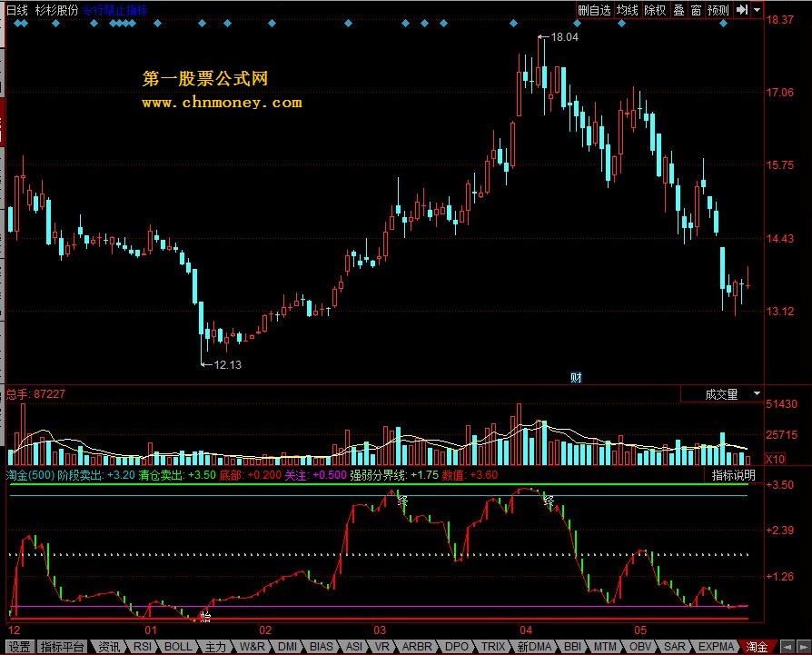Toggle 除权 ex-rights adjustment
Image resolution: width=812 pixels, height=655 pixels.
click(x=655, y=10)
